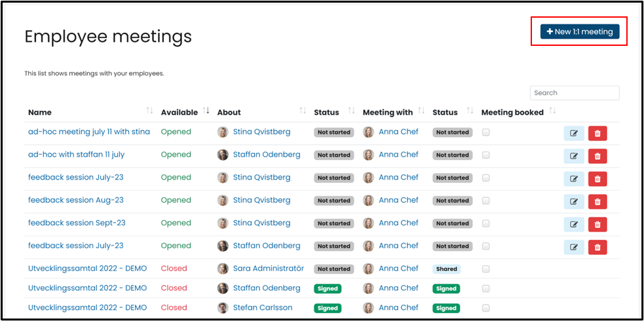Open the feedback session Sept-23 meeting link
The height and width of the screenshot is (321, 644).
[x=77, y=223]
